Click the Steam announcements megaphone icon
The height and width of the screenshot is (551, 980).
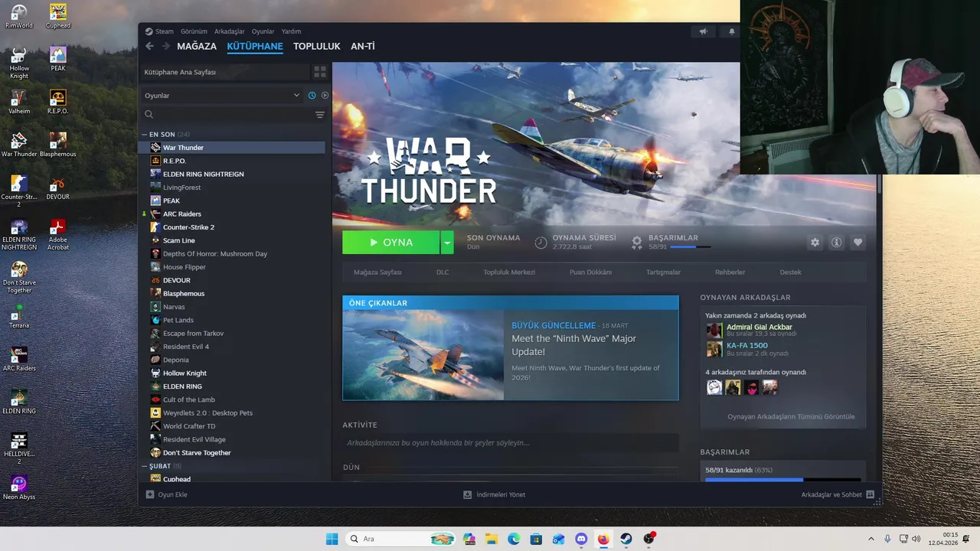tap(703, 31)
